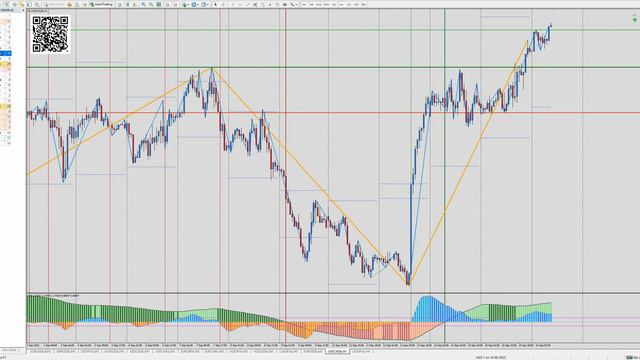Screen dimensions: 640x360
Task: Select the Crosshair tool
Action: tap(224, 4)
